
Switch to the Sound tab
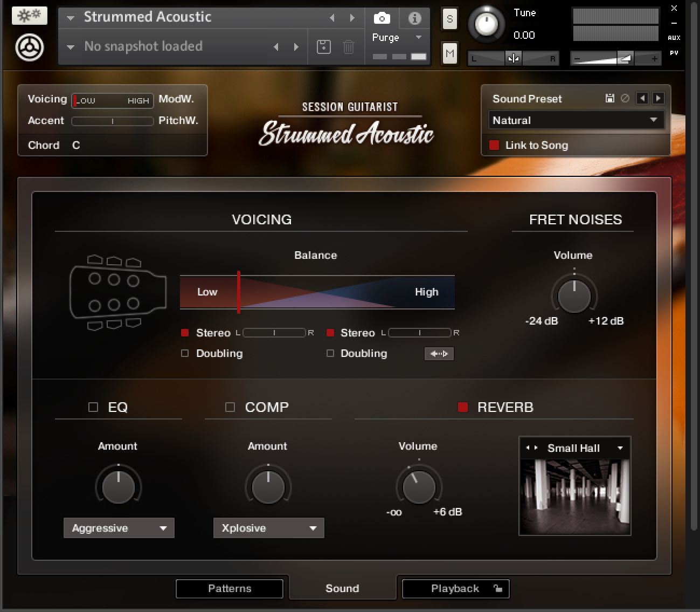[342, 588]
